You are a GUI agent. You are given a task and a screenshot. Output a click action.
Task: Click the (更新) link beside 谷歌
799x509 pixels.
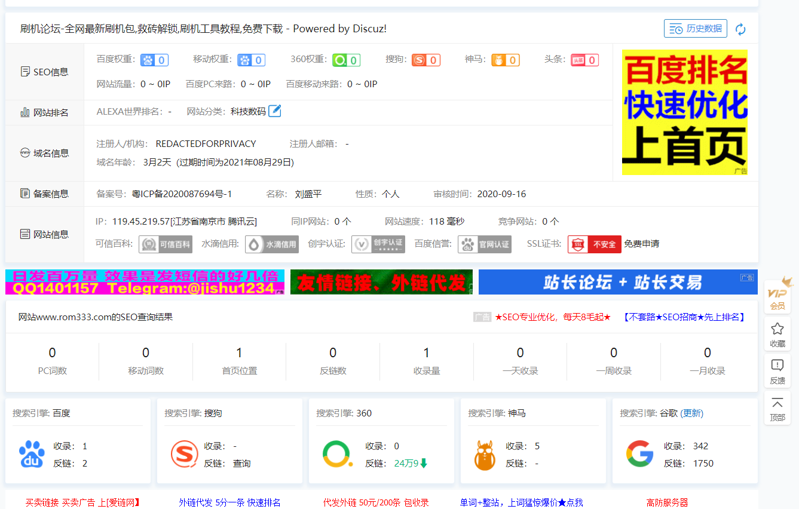point(692,413)
